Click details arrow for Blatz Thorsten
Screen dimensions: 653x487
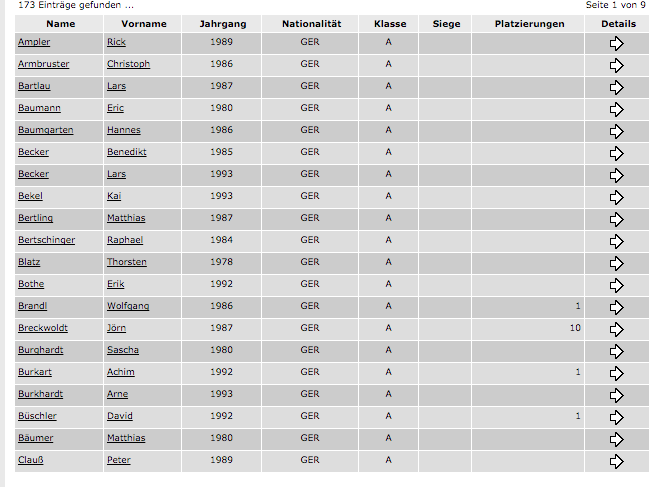pos(616,263)
